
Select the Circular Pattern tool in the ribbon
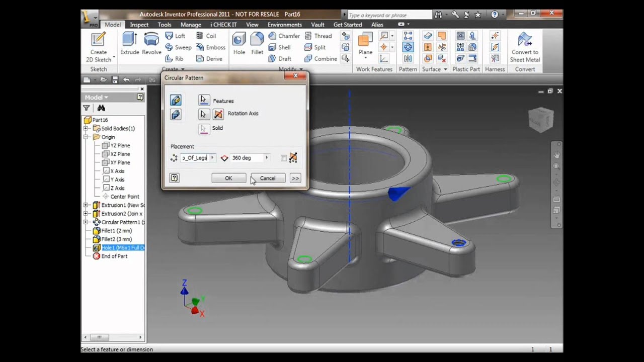[x=408, y=47]
